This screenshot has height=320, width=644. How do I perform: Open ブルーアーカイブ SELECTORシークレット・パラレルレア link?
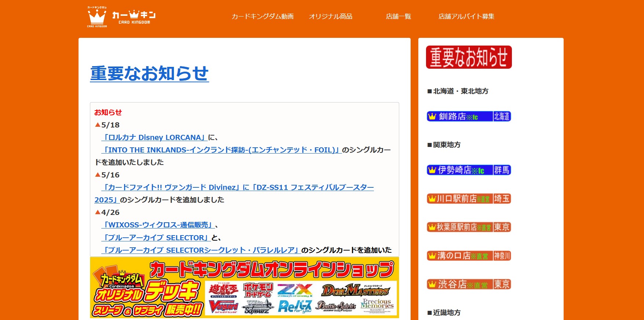[x=201, y=250]
